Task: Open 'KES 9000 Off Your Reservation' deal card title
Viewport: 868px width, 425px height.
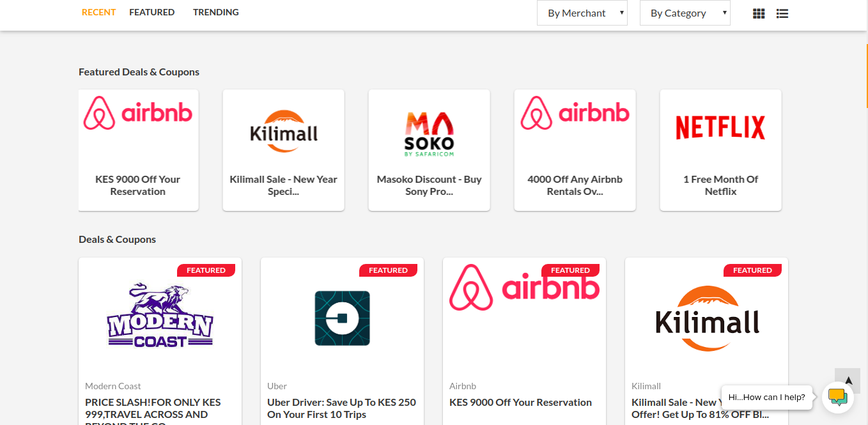Action: (520, 402)
